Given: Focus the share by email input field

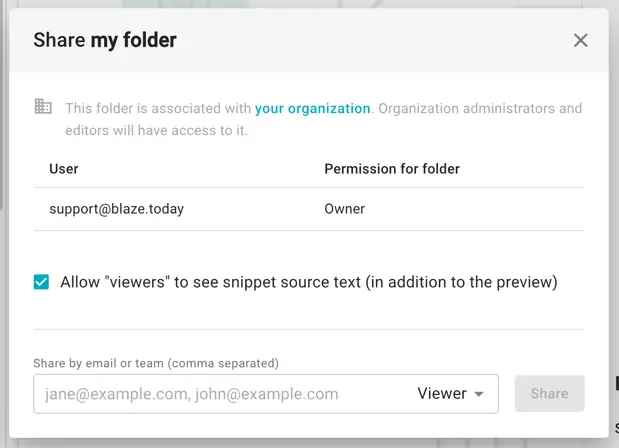Looking at the screenshot, I should pos(220,394).
